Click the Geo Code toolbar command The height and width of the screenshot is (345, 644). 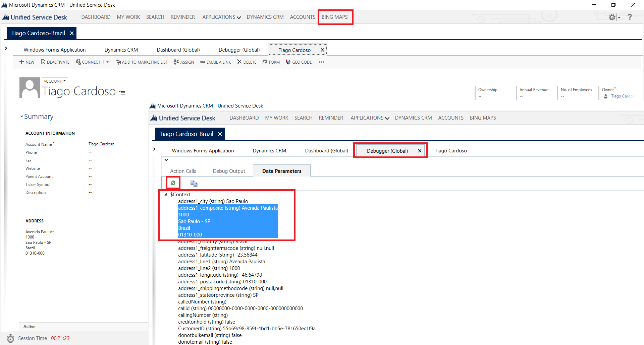pyautogui.click(x=299, y=62)
